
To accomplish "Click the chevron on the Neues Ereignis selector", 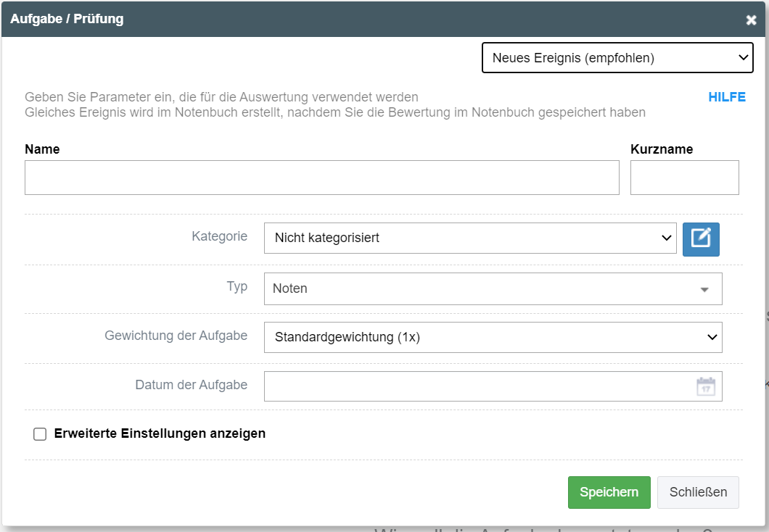I will [x=742, y=57].
